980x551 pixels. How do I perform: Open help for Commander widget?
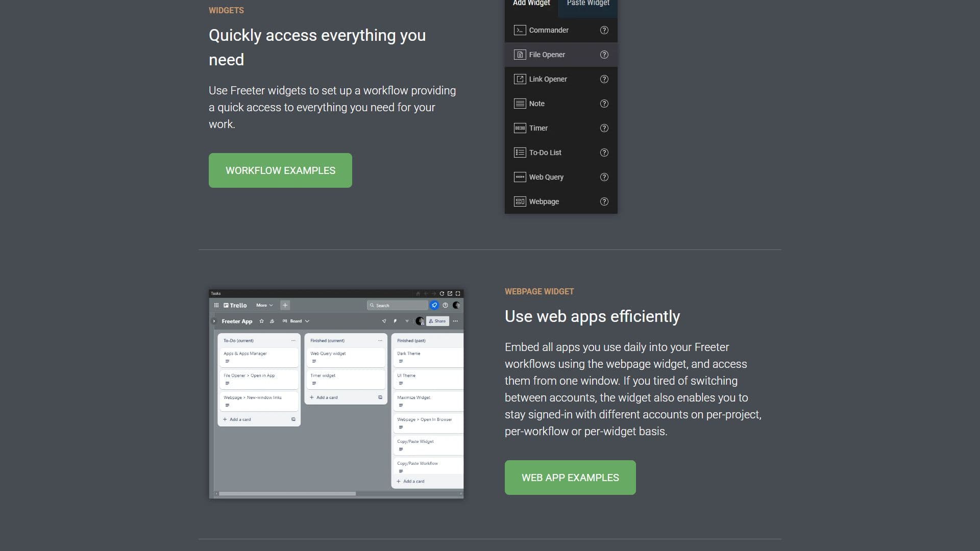(x=604, y=30)
